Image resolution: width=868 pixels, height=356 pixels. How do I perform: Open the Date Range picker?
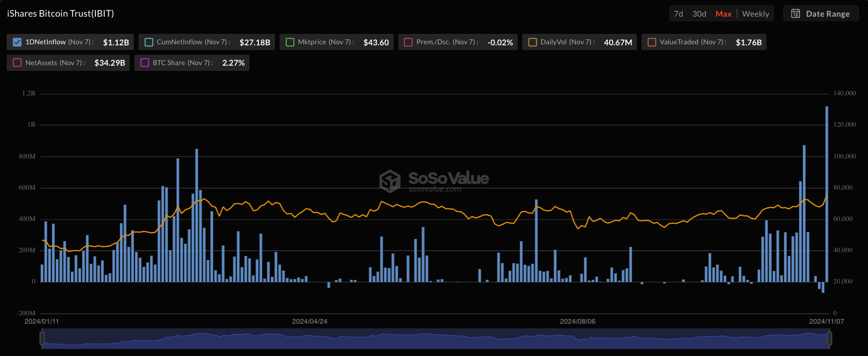[821, 14]
